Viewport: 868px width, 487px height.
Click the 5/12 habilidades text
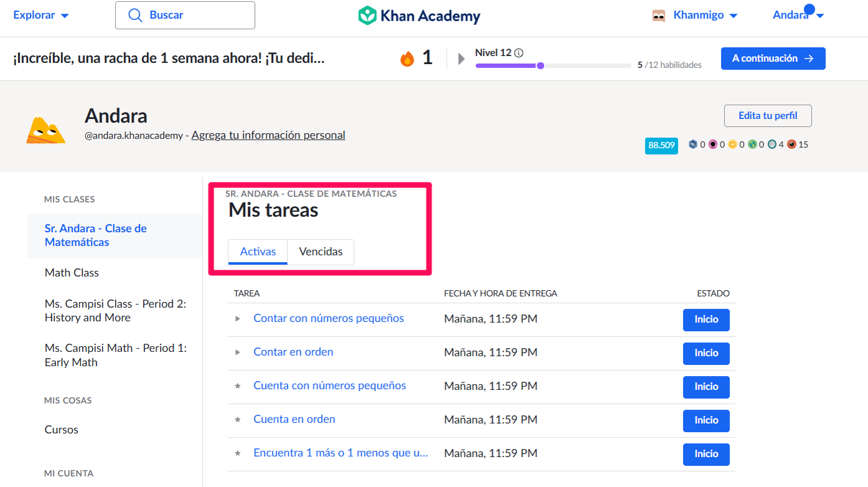coord(670,65)
